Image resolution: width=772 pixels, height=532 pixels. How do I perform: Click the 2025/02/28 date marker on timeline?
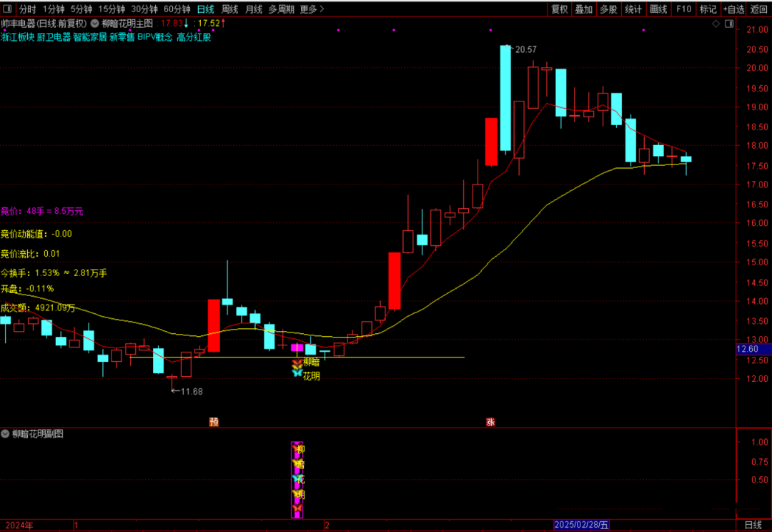pyautogui.click(x=583, y=526)
